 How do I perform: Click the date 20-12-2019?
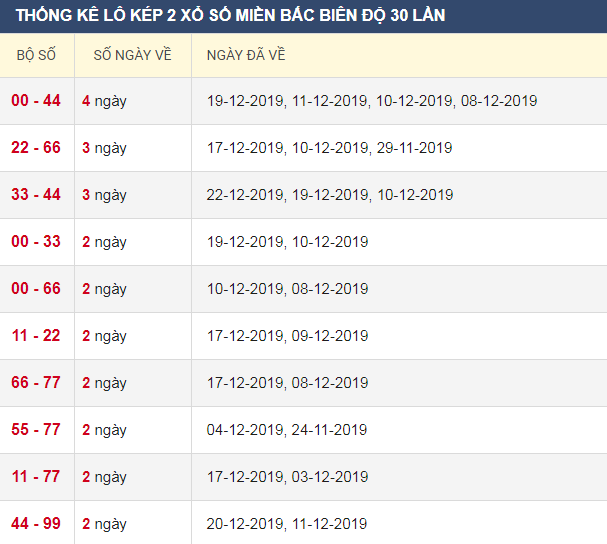[245, 524]
